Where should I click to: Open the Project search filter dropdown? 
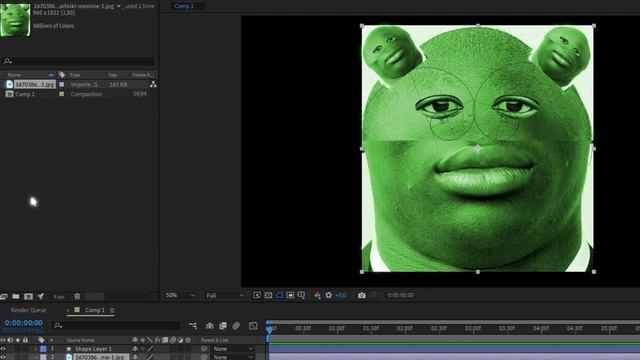pos(7,61)
